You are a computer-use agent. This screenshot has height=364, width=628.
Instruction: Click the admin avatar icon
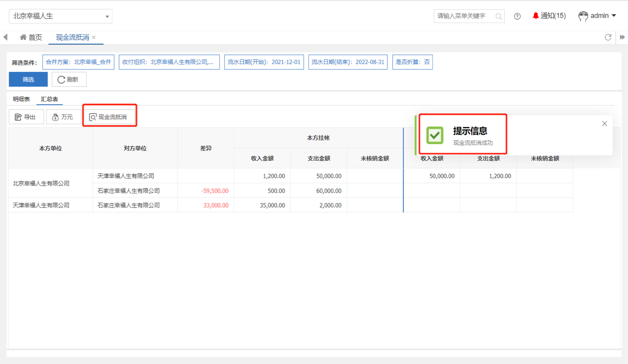tap(583, 16)
